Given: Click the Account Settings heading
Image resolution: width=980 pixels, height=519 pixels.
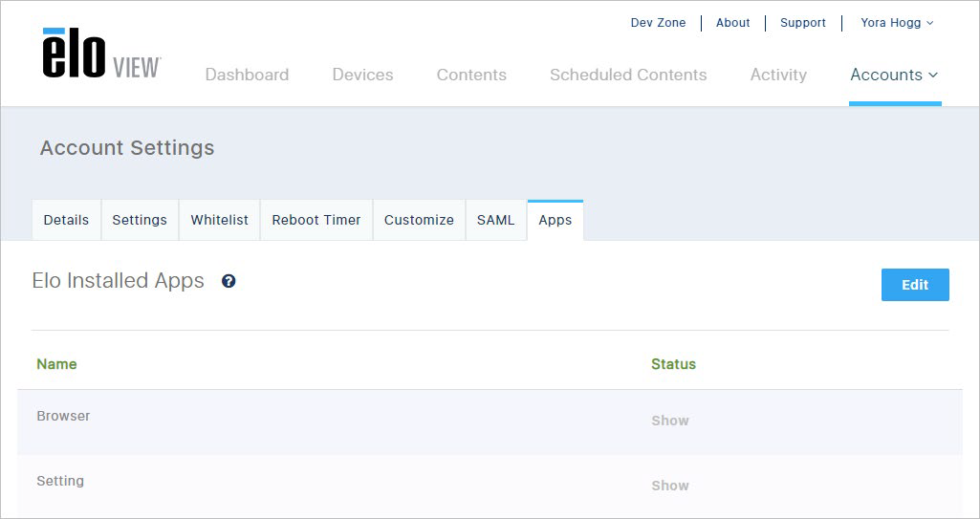Looking at the screenshot, I should coord(127,148).
